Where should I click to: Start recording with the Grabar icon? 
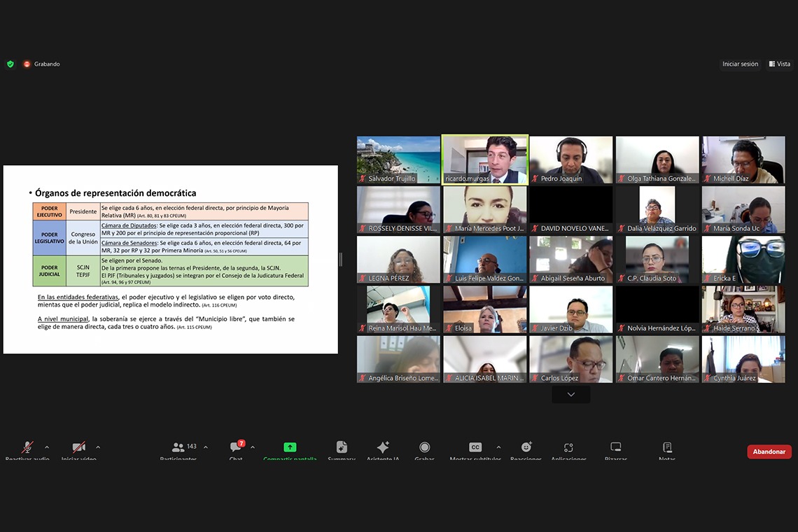point(424,448)
